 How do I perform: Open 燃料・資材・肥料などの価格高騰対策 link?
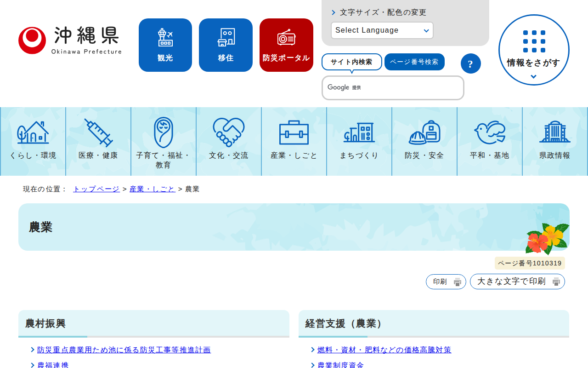384,350
